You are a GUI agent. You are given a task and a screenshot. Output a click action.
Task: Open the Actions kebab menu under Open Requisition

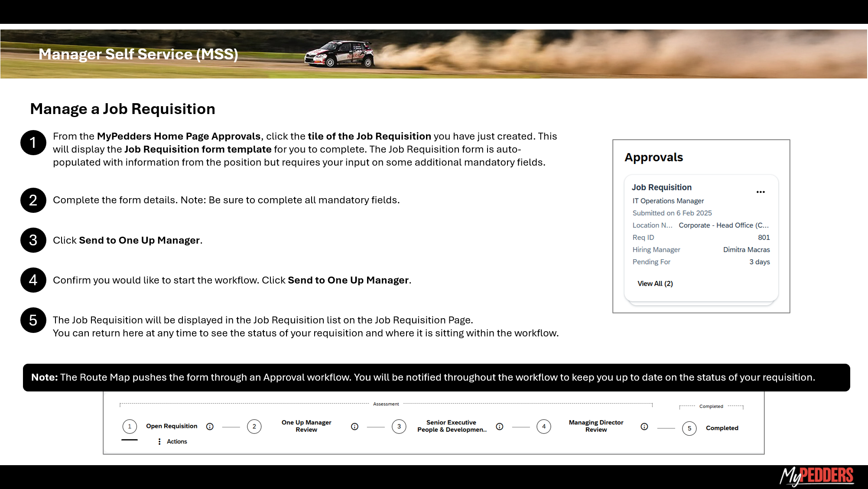click(159, 441)
